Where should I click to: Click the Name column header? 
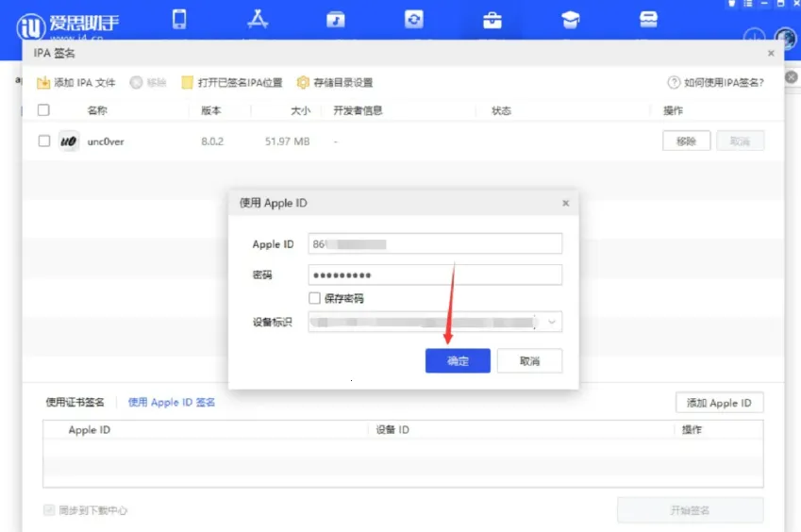[97, 110]
